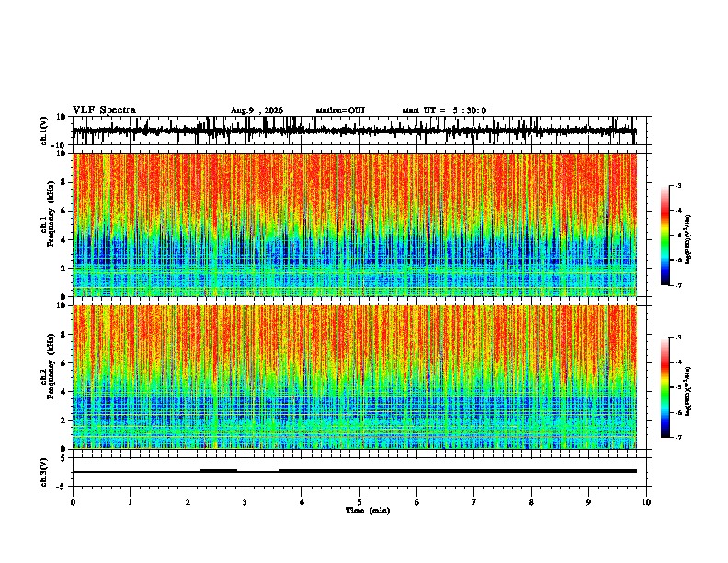Click the "2" kHz tick on ch.2 frequency axis

[x=64, y=420]
